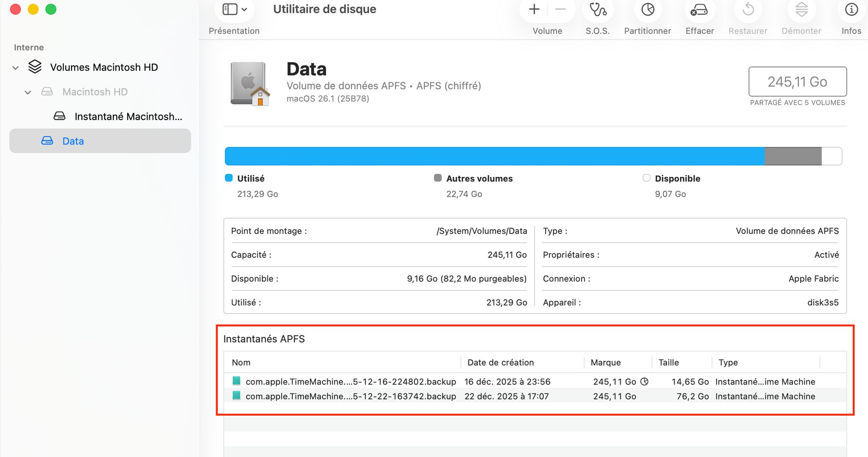The width and height of the screenshot is (868, 457).
Task: Click the remove volume minus icon
Action: (x=560, y=10)
